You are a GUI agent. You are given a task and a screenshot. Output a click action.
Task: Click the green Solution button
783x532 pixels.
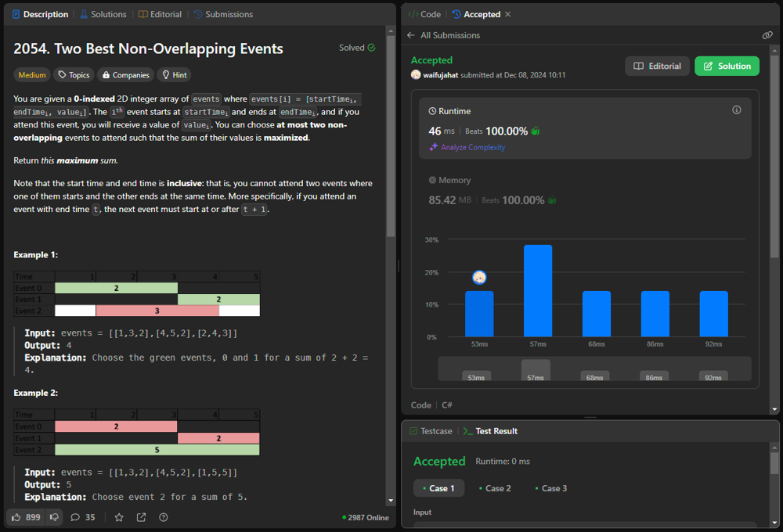[x=727, y=66]
